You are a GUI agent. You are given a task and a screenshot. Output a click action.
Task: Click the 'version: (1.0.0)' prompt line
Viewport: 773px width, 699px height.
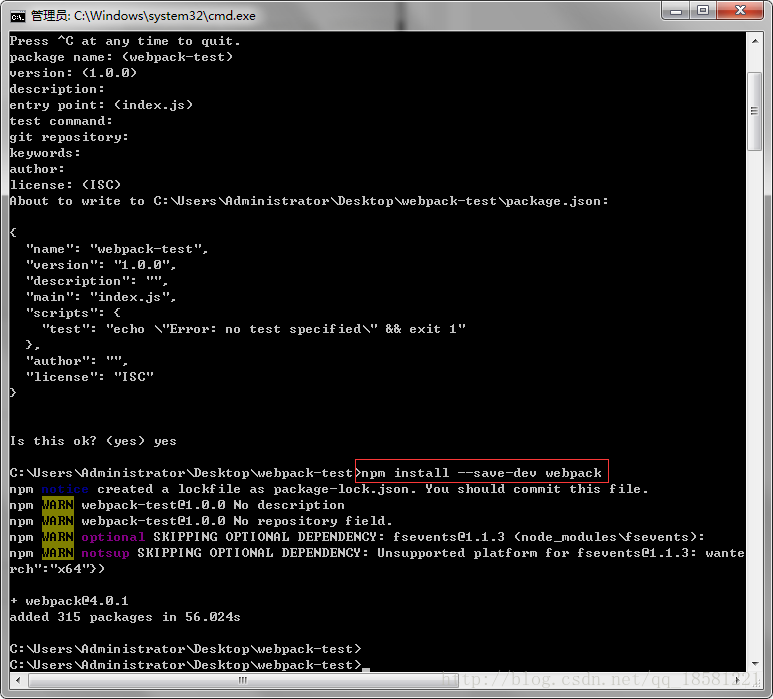point(73,73)
